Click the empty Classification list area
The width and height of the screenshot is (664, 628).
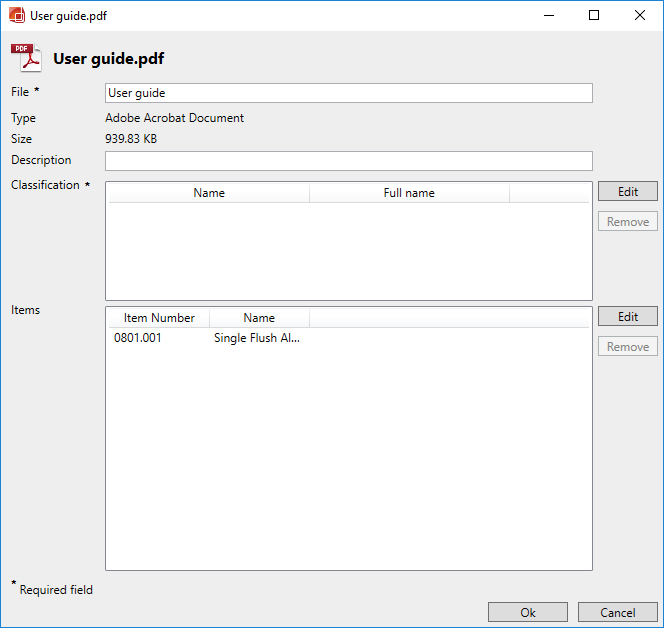click(x=348, y=250)
